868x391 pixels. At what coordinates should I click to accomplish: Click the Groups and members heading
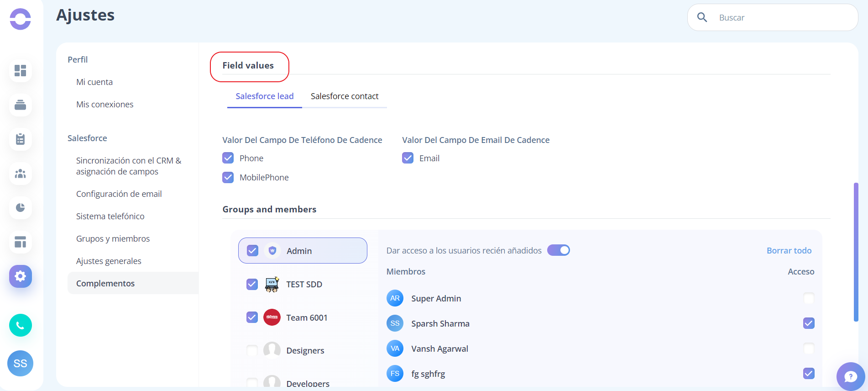click(269, 209)
